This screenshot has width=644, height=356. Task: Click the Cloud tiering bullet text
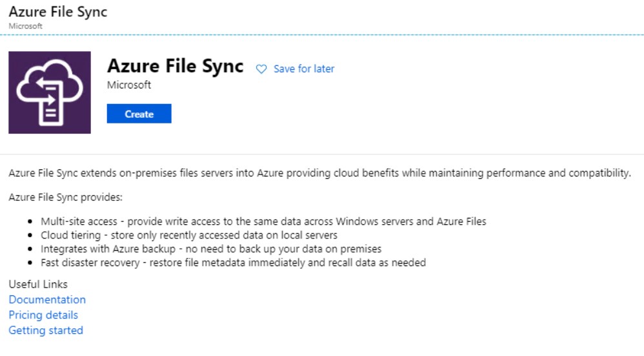click(189, 235)
